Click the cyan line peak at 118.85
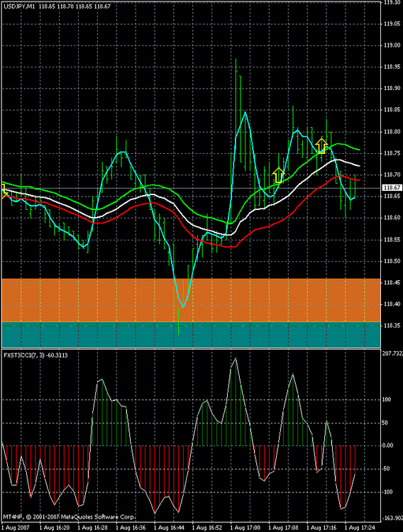The width and height of the screenshot is (403, 532). click(x=245, y=112)
